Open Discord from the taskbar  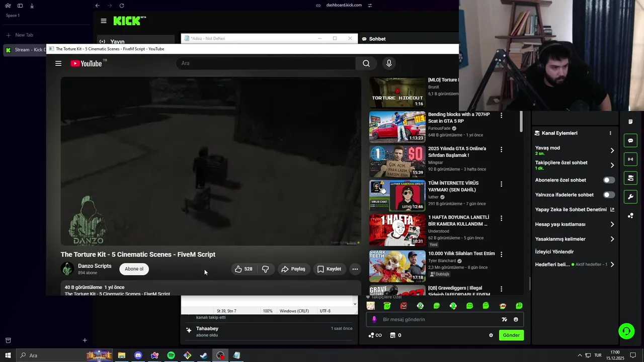pyautogui.click(x=138, y=355)
